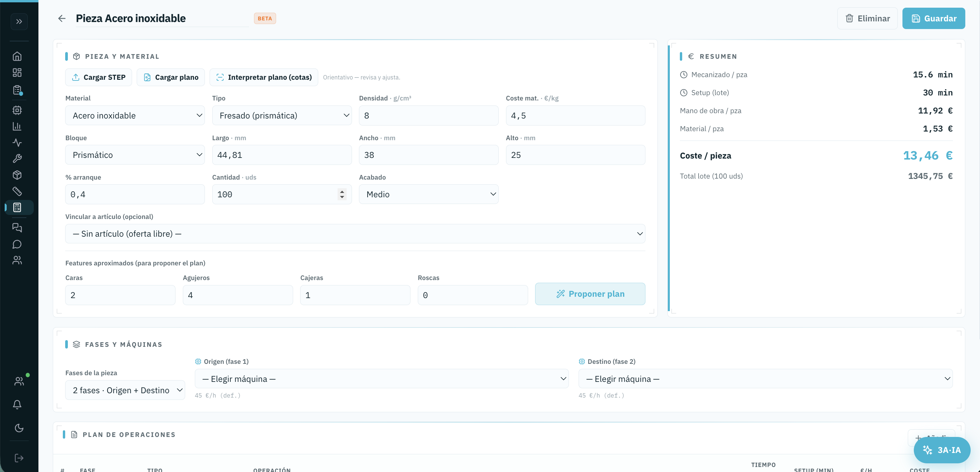Open the Material dropdown showing Acero inoxidable
This screenshot has height=472, width=980.
click(135, 115)
